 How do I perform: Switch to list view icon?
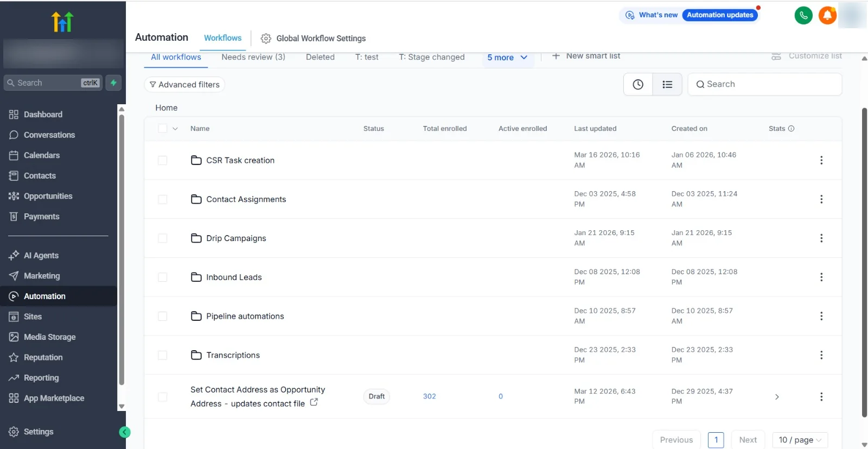coord(667,84)
